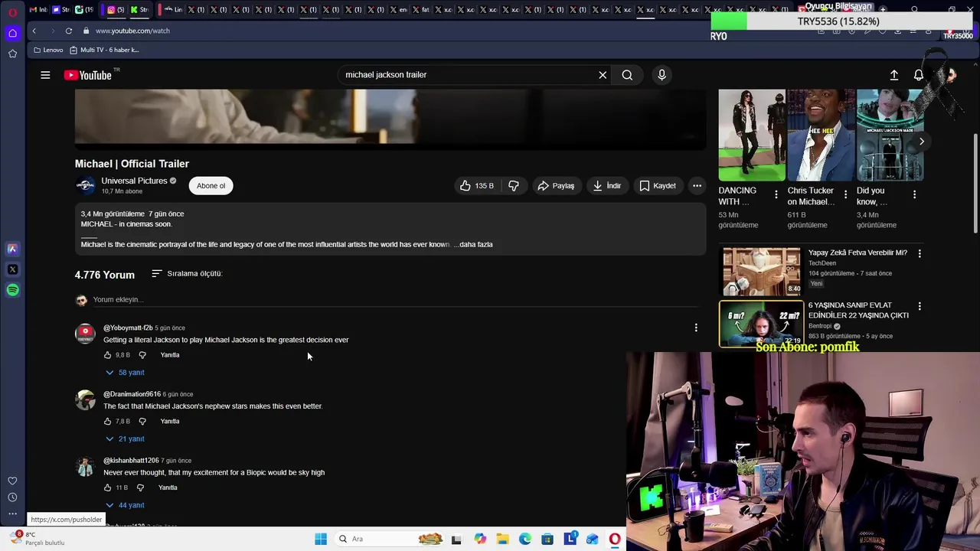Screen dimensions: 980x551
Task: Focus the Yorum ekleyin comment field
Action: coord(390,299)
